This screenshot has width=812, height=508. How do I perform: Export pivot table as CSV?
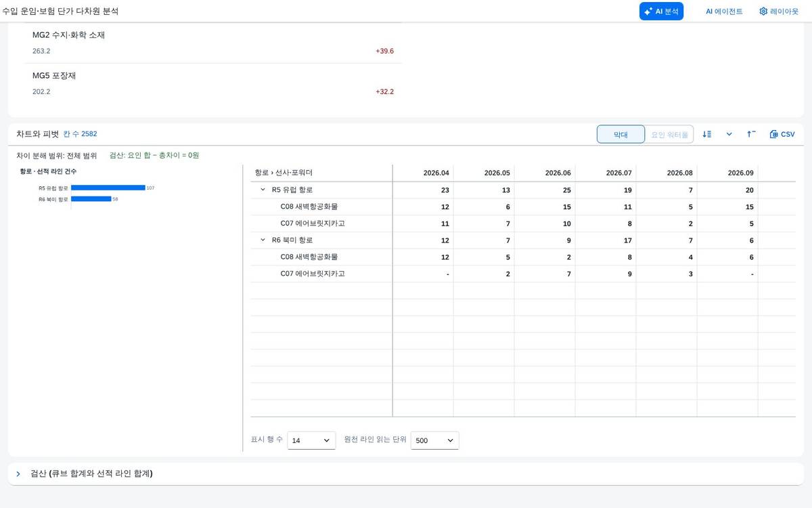click(782, 134)
